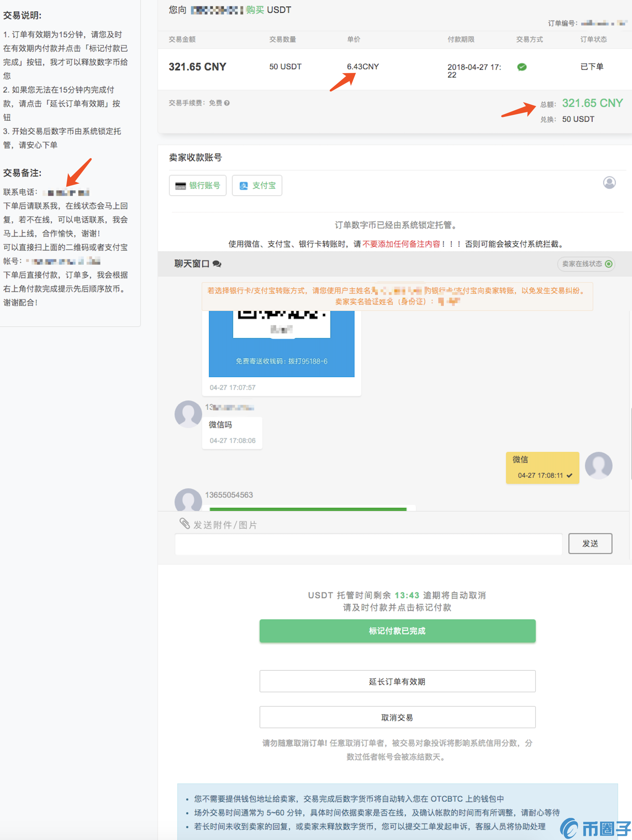Open the QR code image in chat
Screen dimensions: 632x840
[281, 342]
